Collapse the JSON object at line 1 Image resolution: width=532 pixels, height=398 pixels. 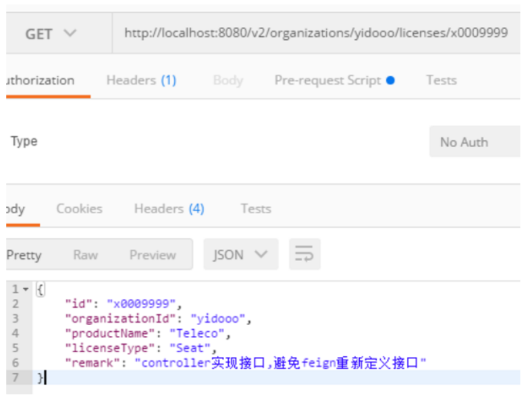click(26, 289)
